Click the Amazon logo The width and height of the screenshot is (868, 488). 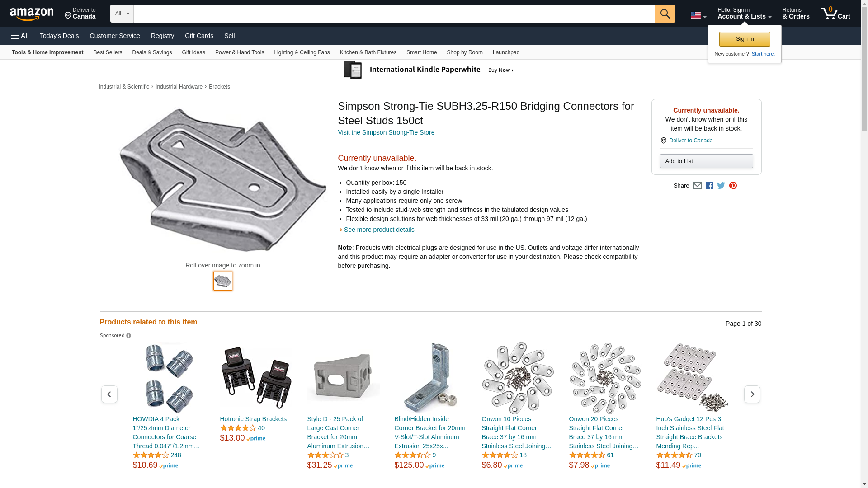point(32,14)
